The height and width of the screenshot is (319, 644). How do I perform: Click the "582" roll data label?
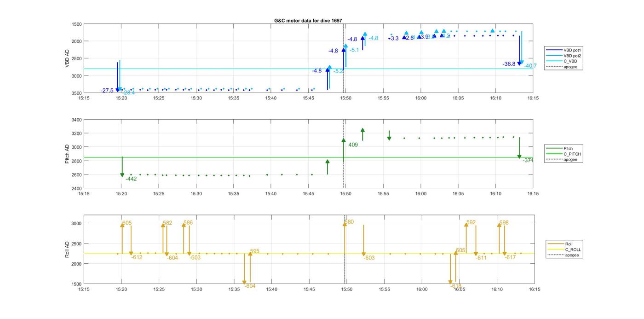click(x=167, y=223)
